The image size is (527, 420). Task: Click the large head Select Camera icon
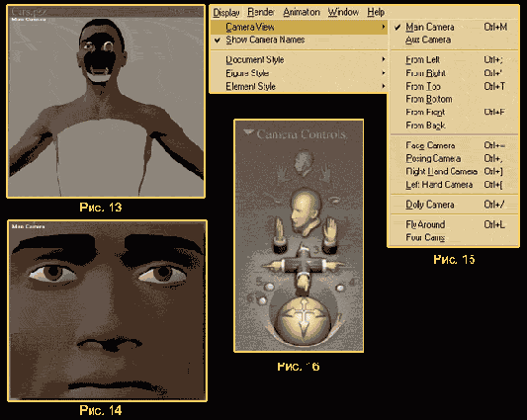pyautogui.click(x=305, y=212)
